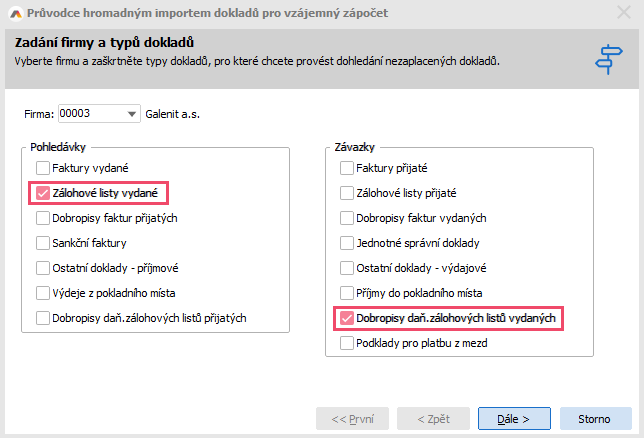Screen dimensions: 644x438
Task: Select Sankční faktury checkbox
Action: tap(43, 243)
